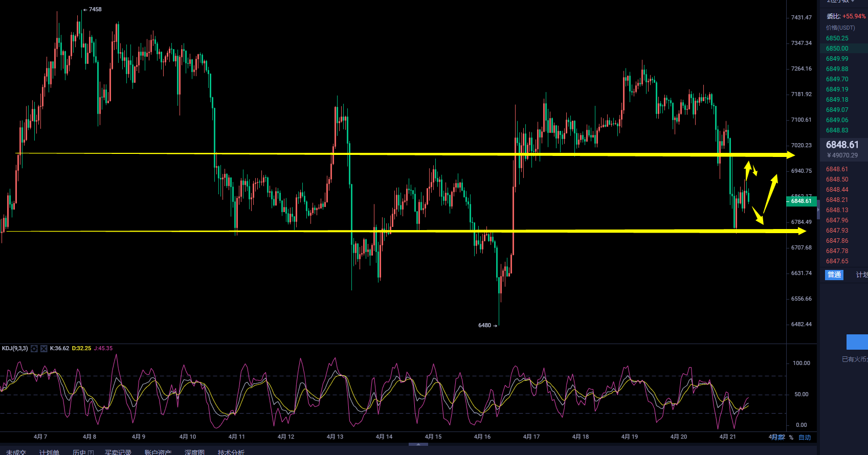Toggle 自动 auto-scale on the chart
868x455 pixels.
(x=805, y=438)
